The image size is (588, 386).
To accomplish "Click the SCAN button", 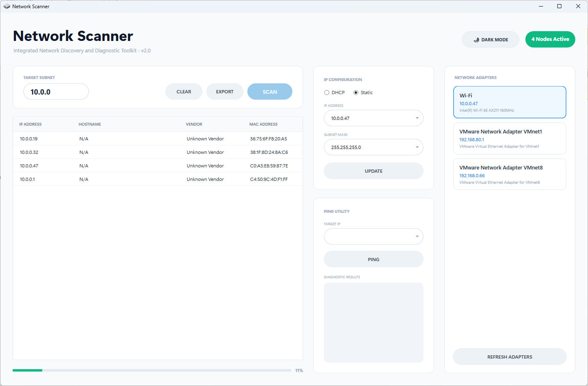I will click(270, 92).
